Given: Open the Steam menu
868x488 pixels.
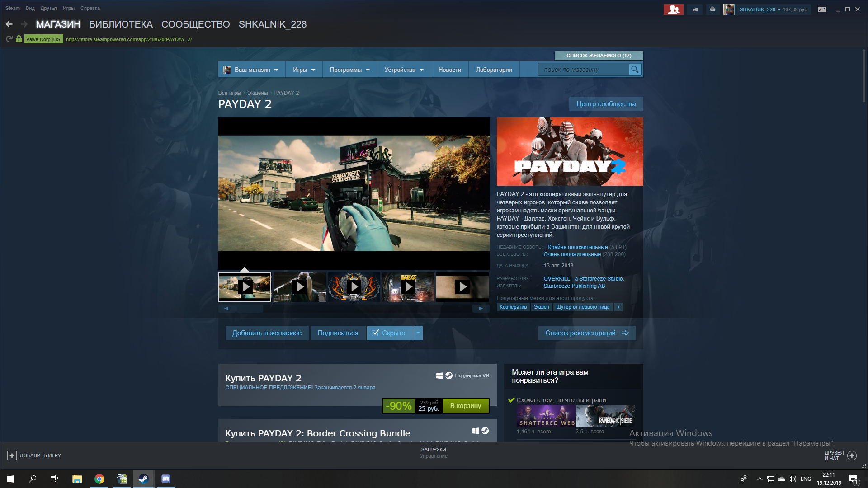Looking at the screenshot, I should (13, 8).
